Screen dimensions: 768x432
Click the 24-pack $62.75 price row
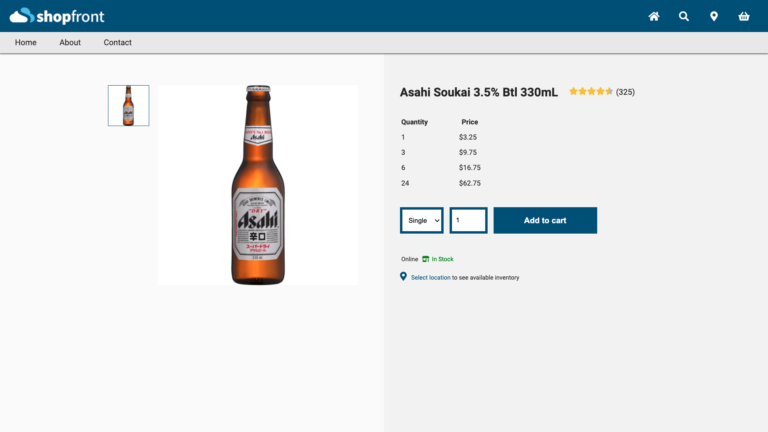[441, 183]
